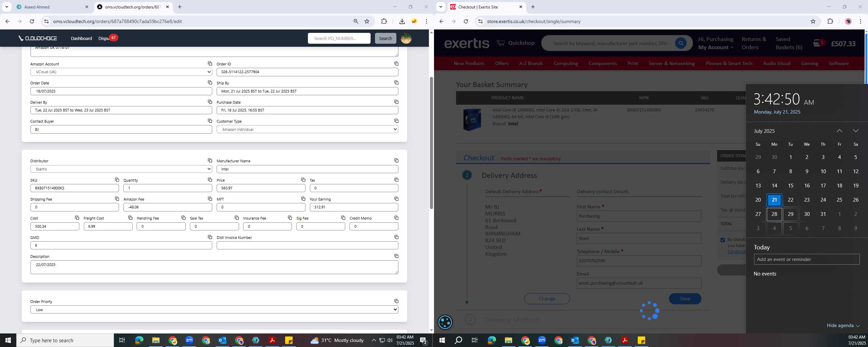Copy the Shipping Fee field value
The width and height of the screenshot is (868, 347).
[x=117, y=199]
